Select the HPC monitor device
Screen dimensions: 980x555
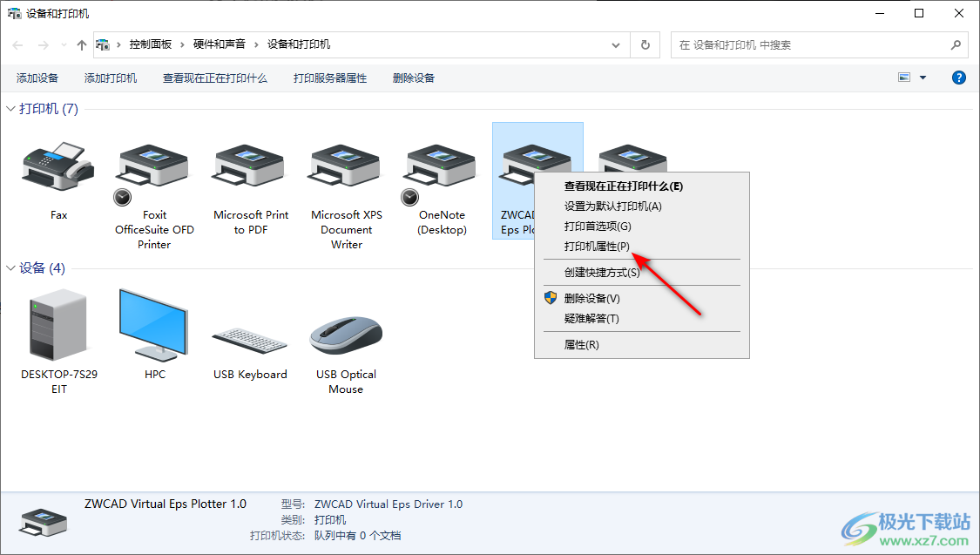153,325
